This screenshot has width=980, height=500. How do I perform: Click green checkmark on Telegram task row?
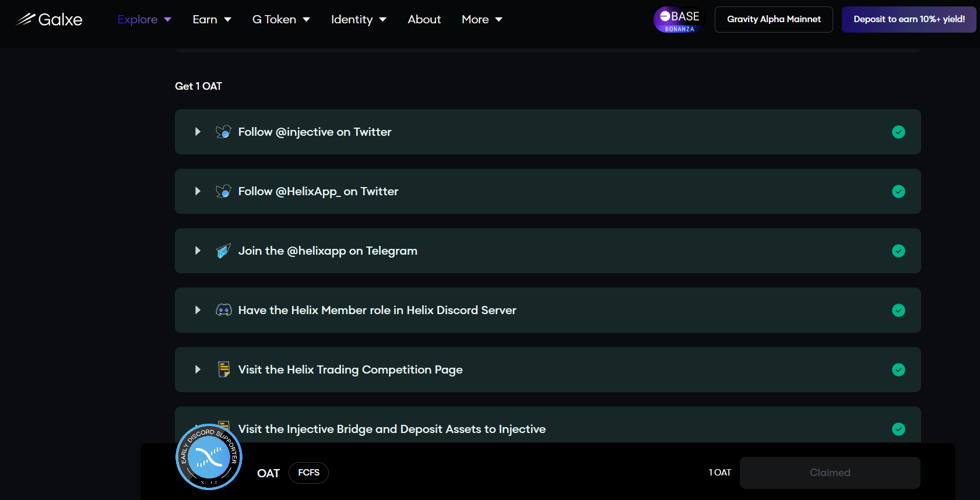(x=898, y=251)
